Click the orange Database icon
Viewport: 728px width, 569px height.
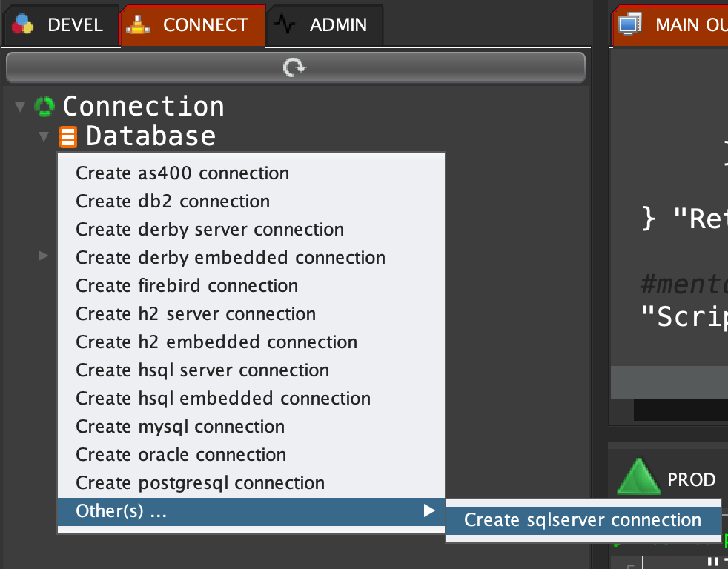pyautogui.click(x=68, y=137)
